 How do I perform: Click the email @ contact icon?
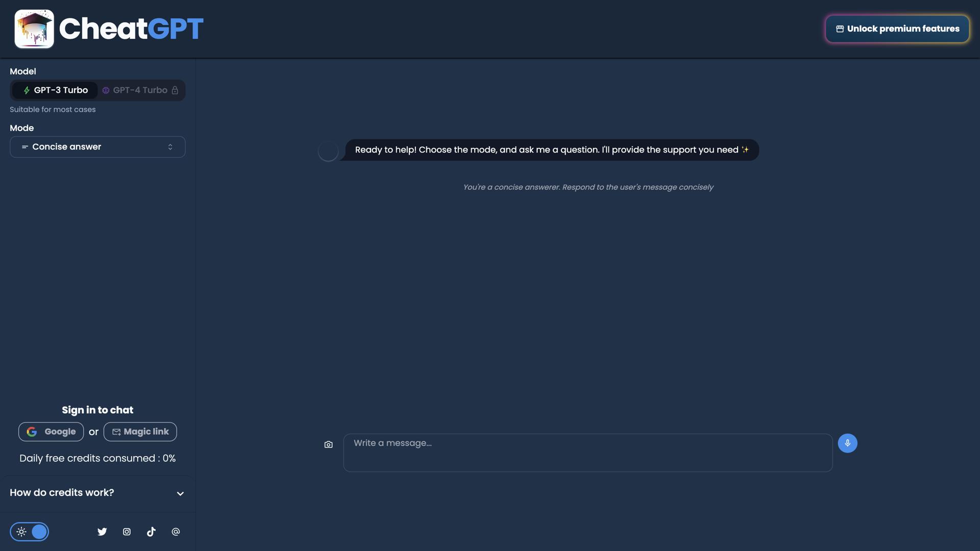click(176, 532)
